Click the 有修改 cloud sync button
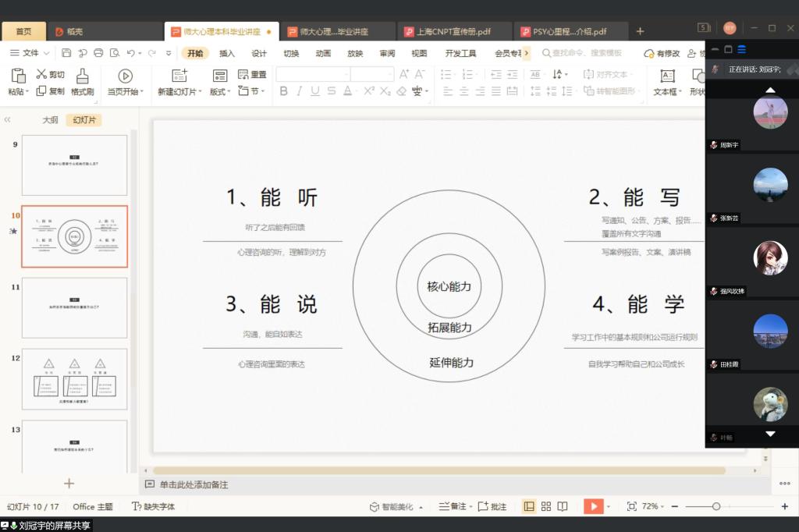 [x=662, y=53]
